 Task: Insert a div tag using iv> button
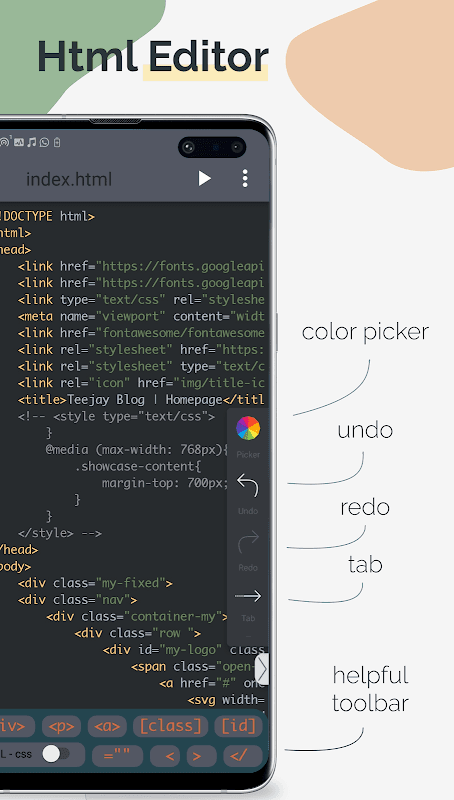(15, 726)
